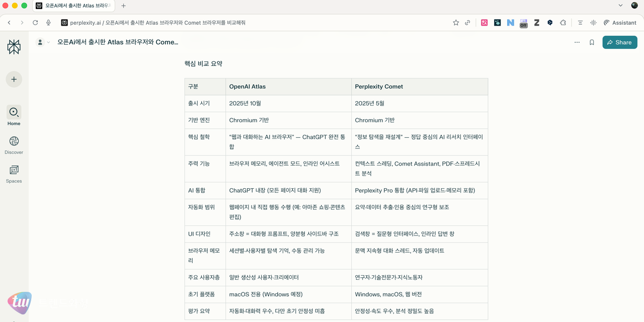
Task: Activate the browser Assistant feature
Action: click(x=620, y=23)
